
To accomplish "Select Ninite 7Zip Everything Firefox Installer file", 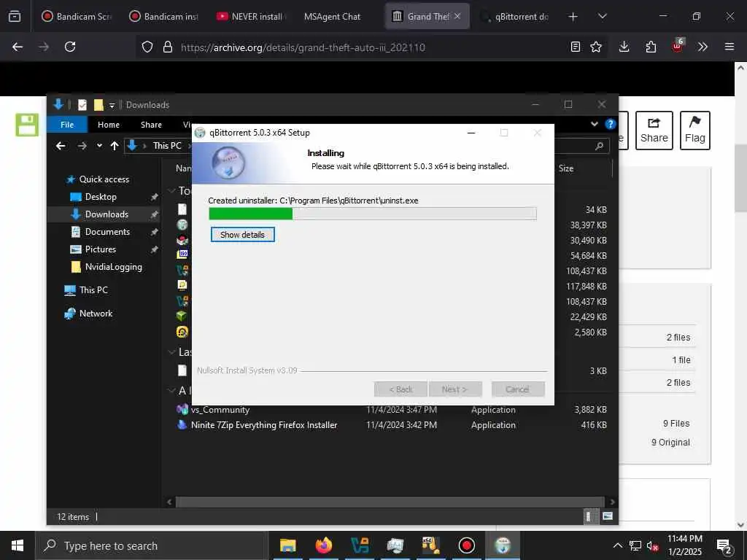I will click(264, 425).
